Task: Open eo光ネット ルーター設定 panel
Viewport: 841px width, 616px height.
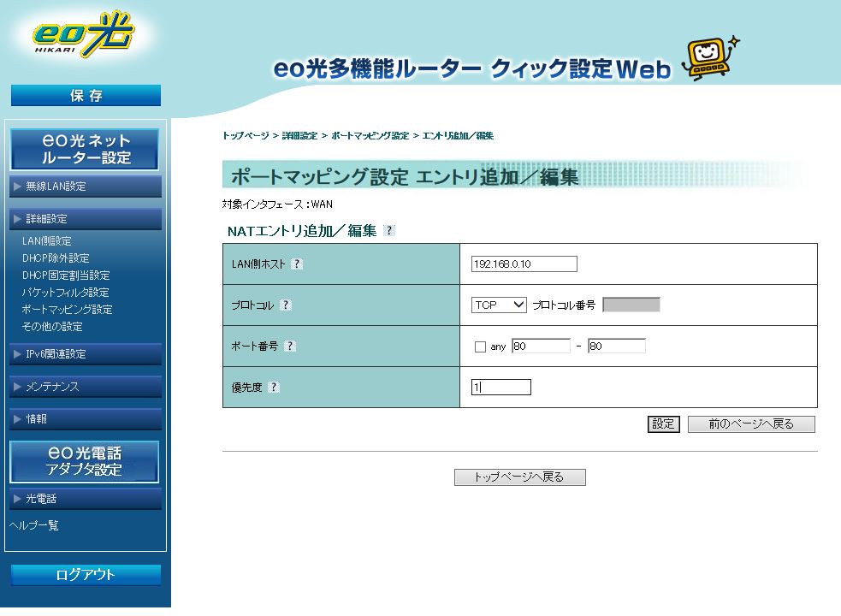Action: click(x=85, y=149)
